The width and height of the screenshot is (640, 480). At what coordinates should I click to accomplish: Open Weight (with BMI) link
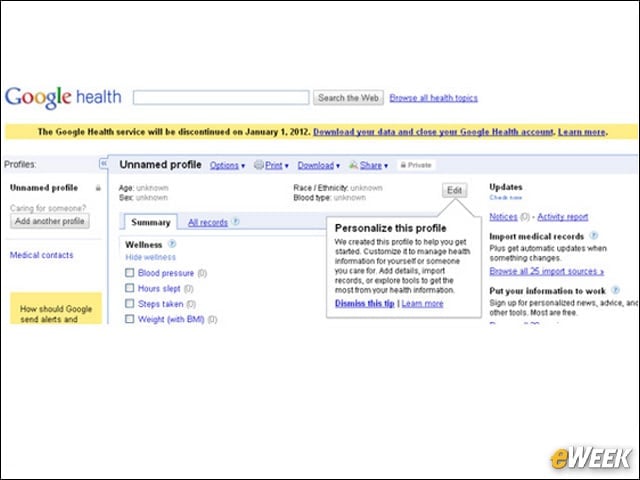pos(171,319)
